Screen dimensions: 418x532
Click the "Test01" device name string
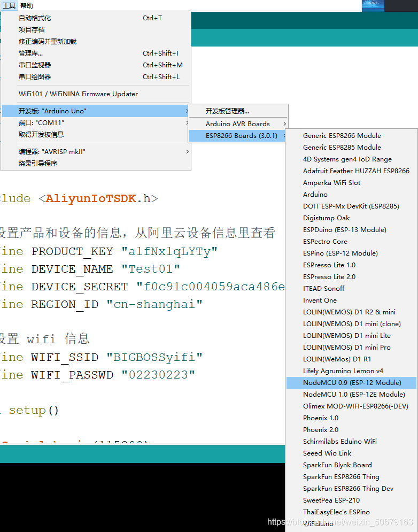(x=151, y=269)
